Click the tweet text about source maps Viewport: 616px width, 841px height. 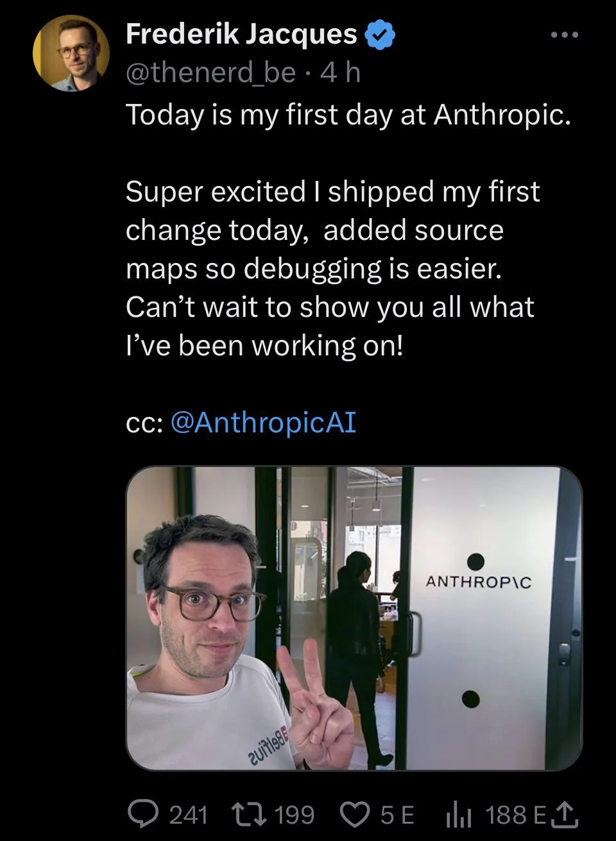pyautogui.click(x=333, y=268)
